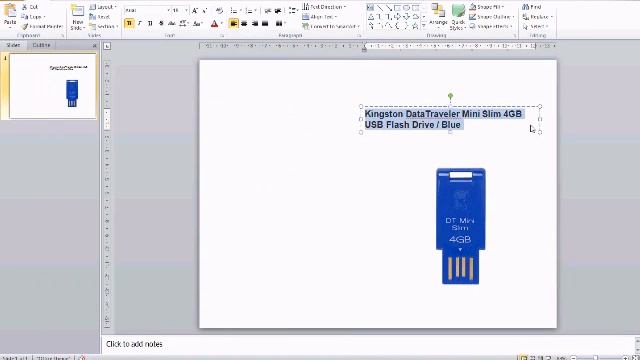This screenshot has width=640, height=360.
Task: Open the Layout dropdown
Action: 103,7
